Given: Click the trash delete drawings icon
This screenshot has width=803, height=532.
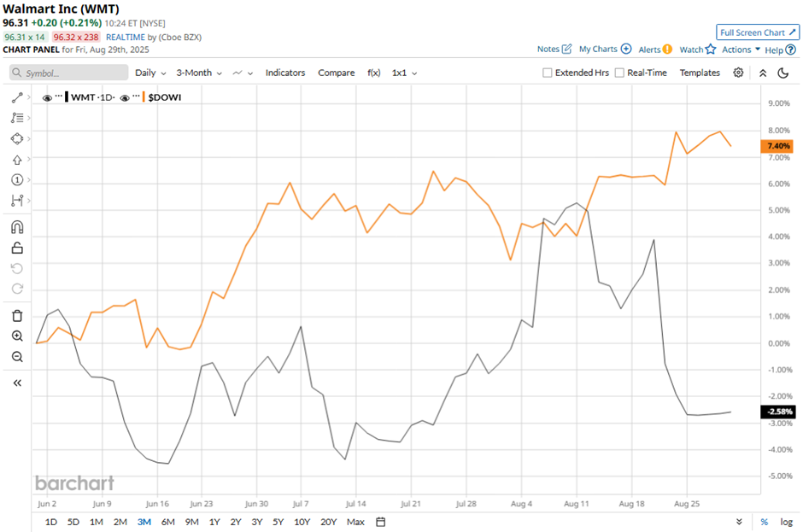Looking at the screenshot, I should pyautogui.click(x=17, y=315).
